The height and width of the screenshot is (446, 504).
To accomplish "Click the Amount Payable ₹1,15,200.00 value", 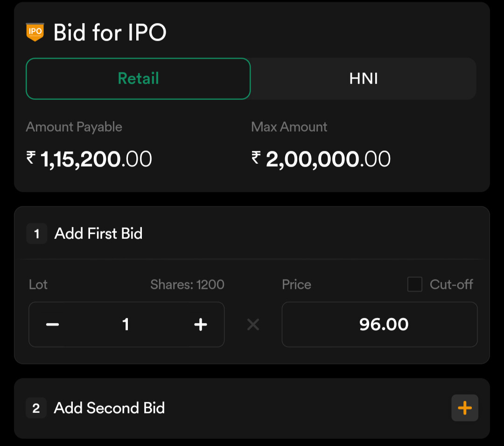I will pyautogui.click(x=89, y=159).
